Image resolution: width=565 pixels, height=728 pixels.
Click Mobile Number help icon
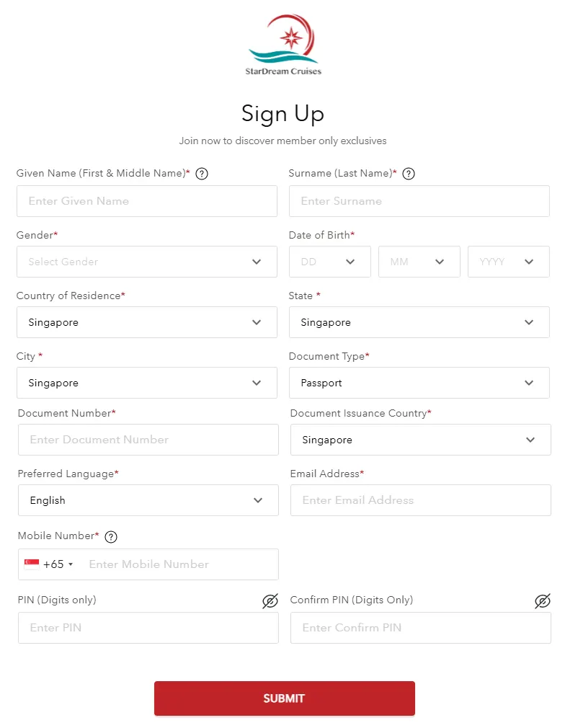pos(111,536)
